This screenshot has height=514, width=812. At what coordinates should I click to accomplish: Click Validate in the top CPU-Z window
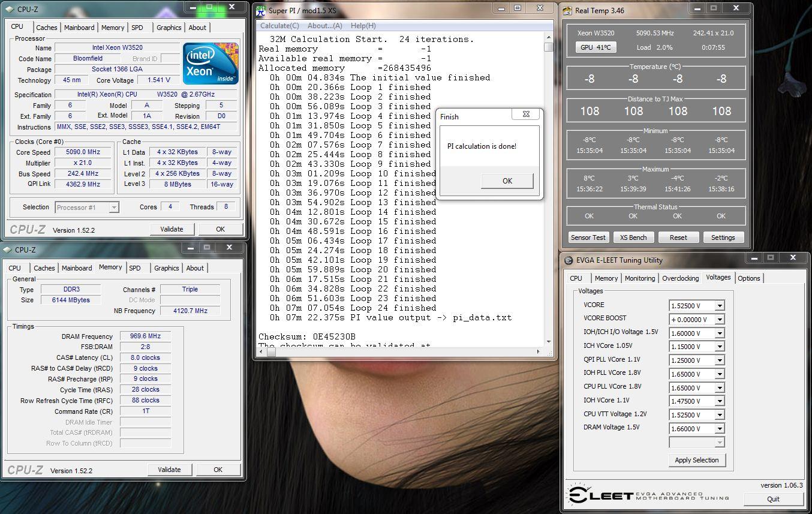[172, 229]
